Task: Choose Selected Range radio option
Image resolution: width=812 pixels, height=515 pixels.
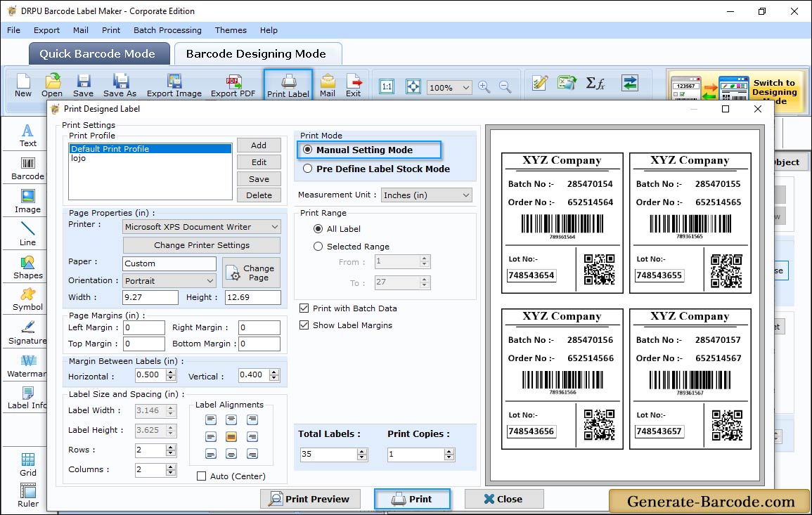Action: tap(318, 247)
